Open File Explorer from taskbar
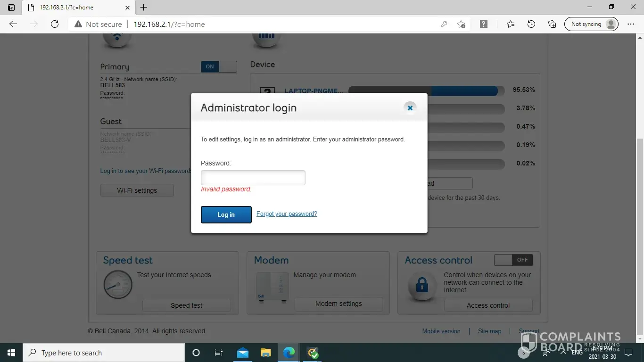 (x=266, y=353)
